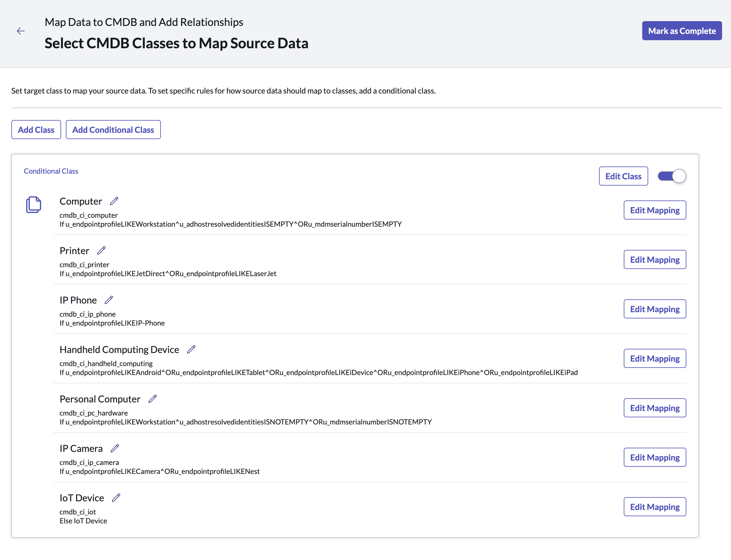The width and height of the screenshot is (731, 560).
Task: Edit mapping for Handheld Computing Device
Action: click(x=654, y=358)
